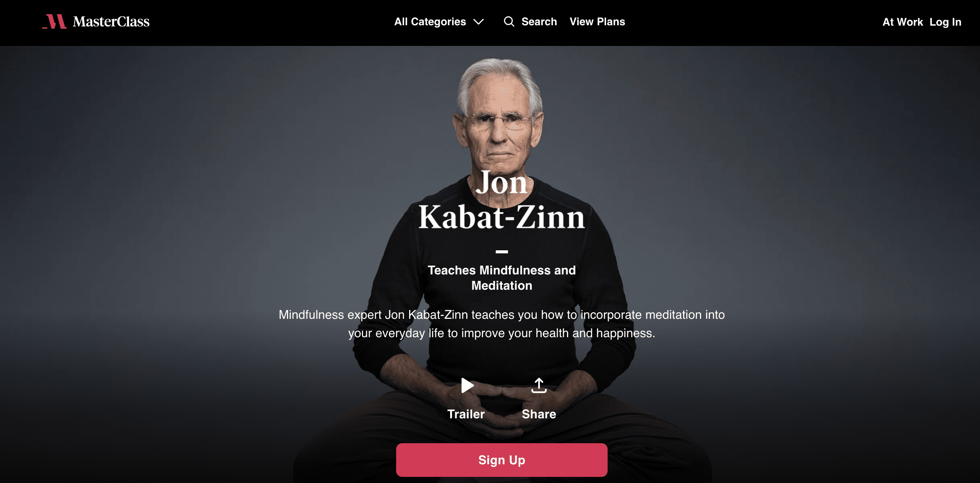Expand the chevron next to All Categories
Viewport: 980px width, 483px height.
pyautogui.click(x=479, y=22)
